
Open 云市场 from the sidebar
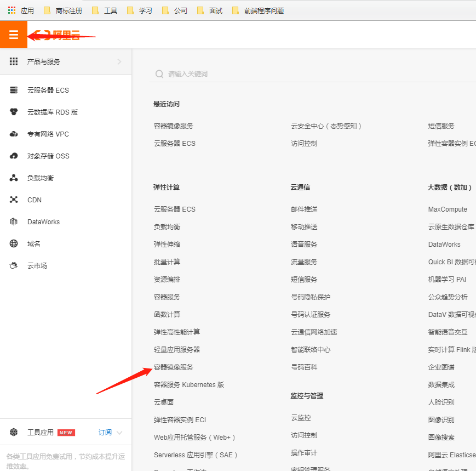(37, 265)
